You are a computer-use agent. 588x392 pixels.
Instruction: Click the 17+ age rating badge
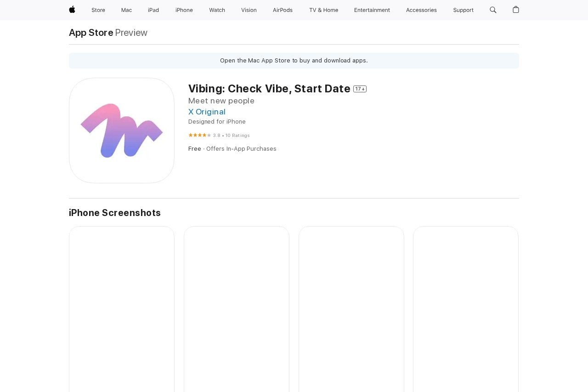click(x=360, y=89)
